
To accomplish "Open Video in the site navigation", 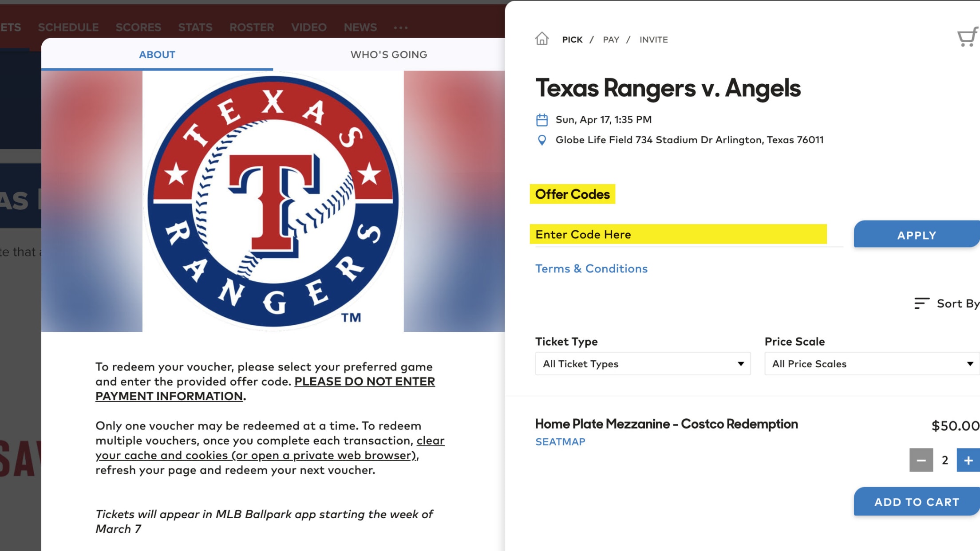I will tap(309, 28).
